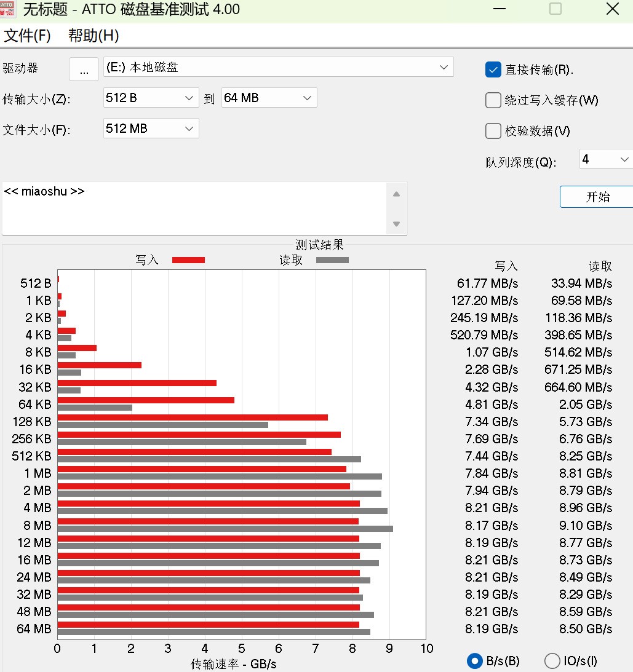Select the IO/s(I) radio button
The height and width of the screenshot is (672, 633).
coord(552,661)
